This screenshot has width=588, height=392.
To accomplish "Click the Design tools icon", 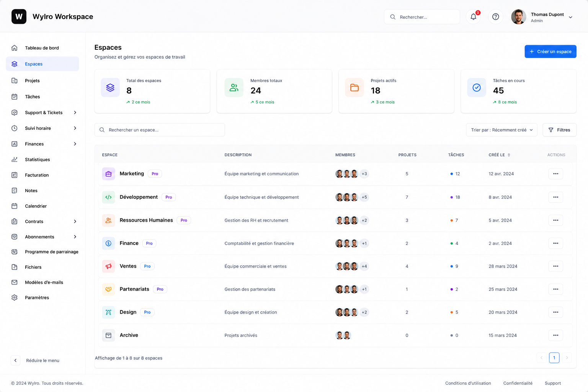I will point(108,312).
